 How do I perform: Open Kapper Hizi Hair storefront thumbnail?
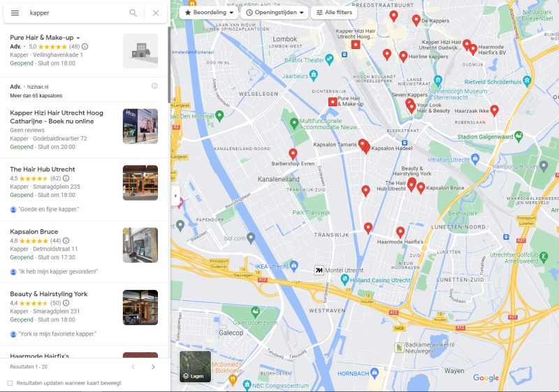140,126
